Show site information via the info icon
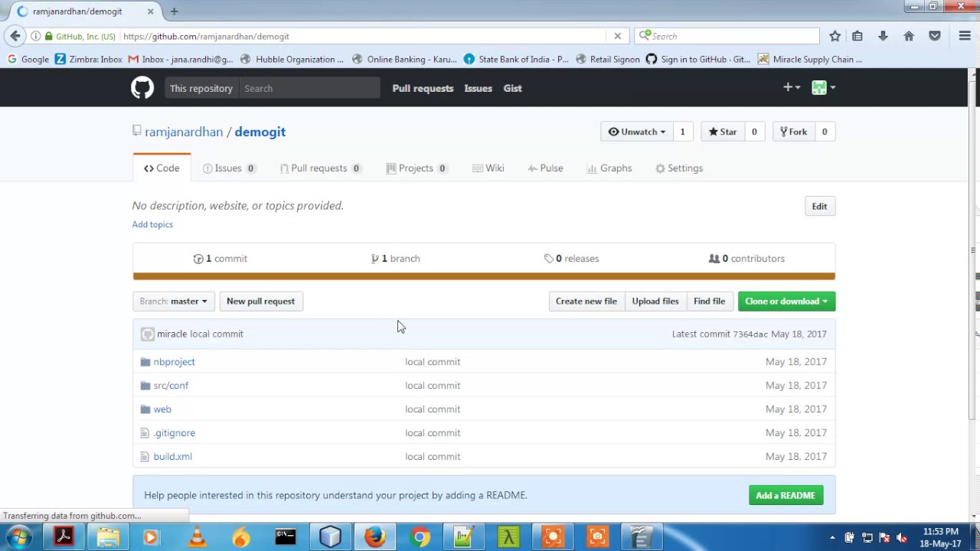The width and height of the screenshot is (980, 551). [35, 36]
